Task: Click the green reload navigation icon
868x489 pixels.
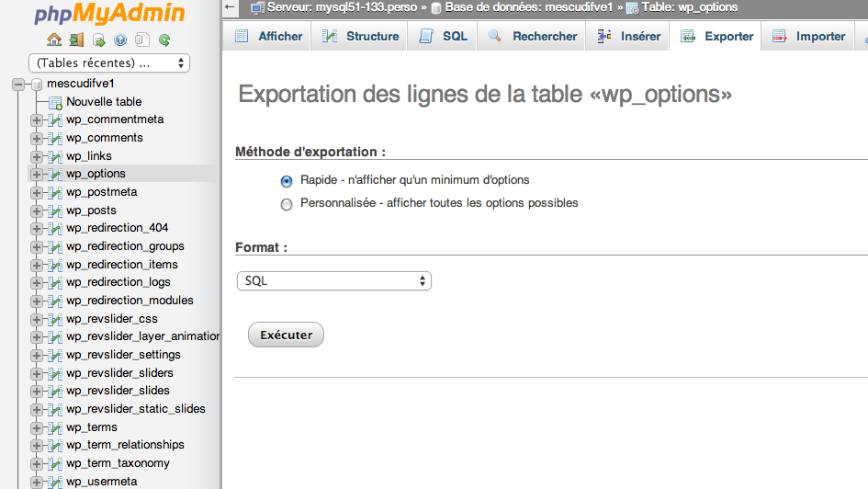Action: pos(164,40)
